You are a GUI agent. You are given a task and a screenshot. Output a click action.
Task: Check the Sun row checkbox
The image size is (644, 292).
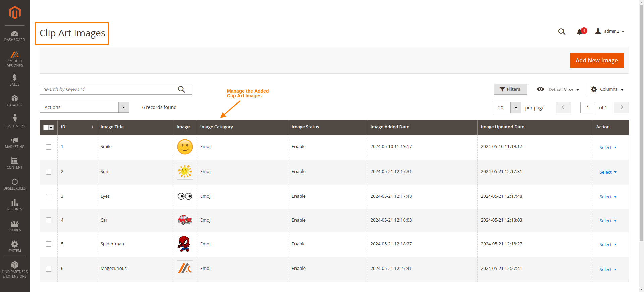pyautogui.click(x=49, y=172)
